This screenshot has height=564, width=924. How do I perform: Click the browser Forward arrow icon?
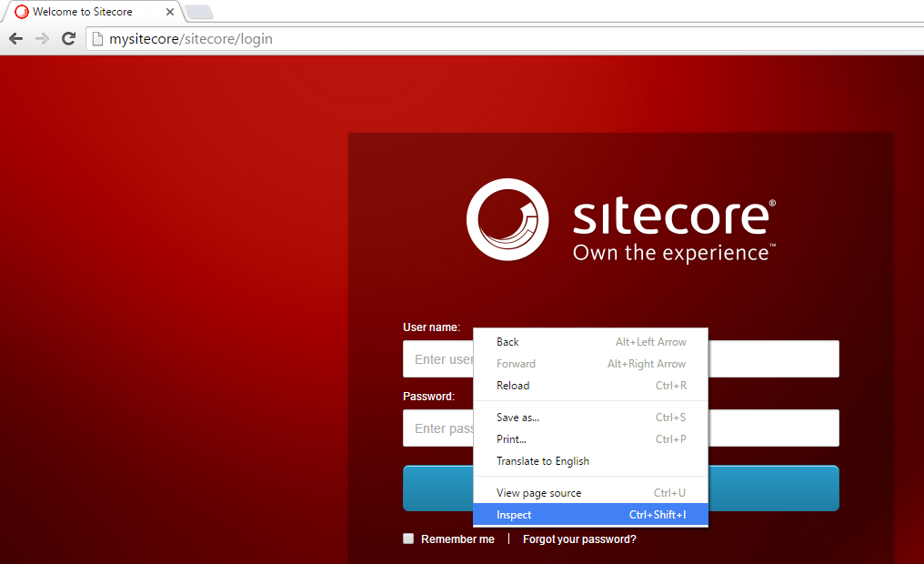pos(42,39)
